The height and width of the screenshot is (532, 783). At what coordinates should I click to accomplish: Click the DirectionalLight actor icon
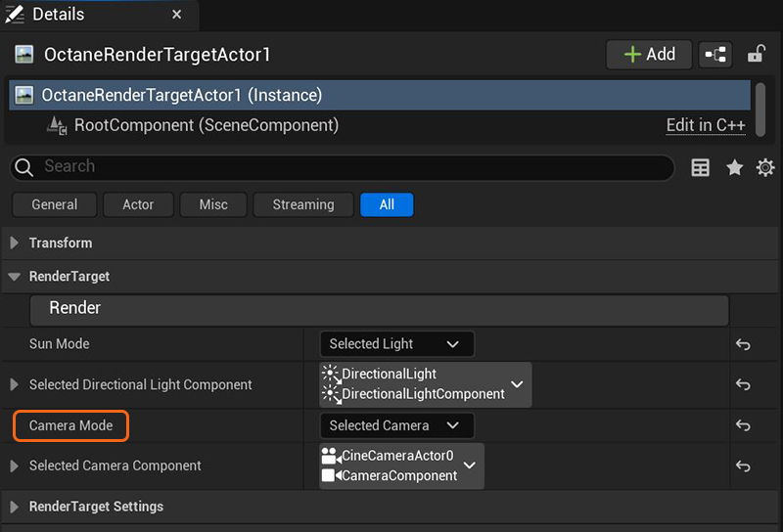(330, 374)
